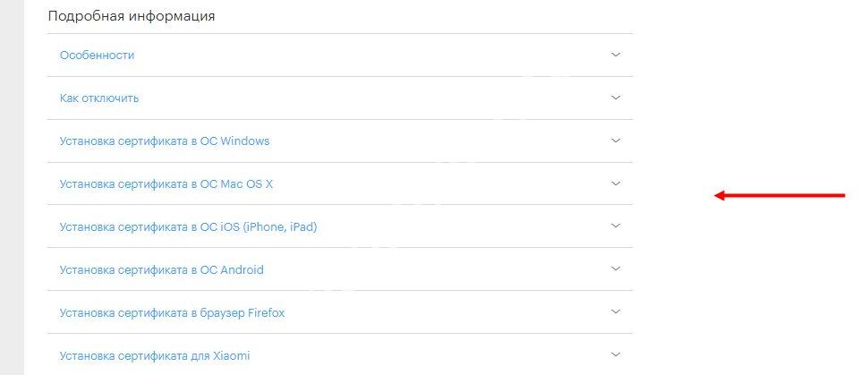Expand Firefox certificate section chevron

click(x=615, y=312)
